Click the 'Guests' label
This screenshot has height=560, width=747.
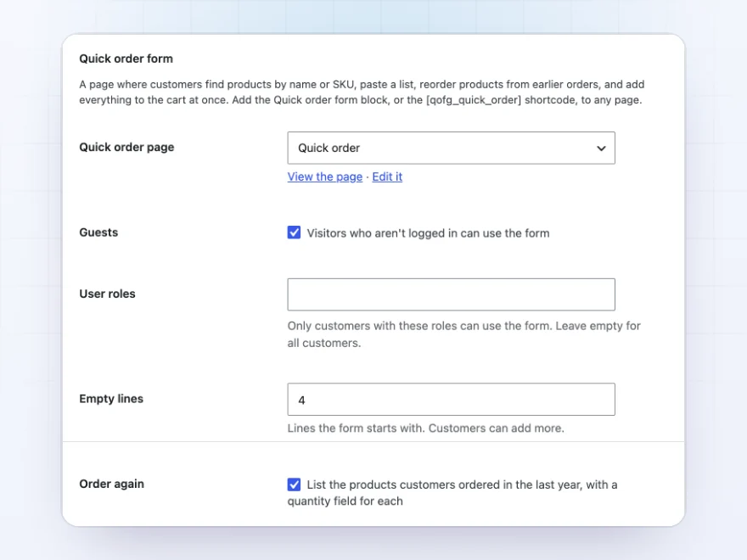click(98, 232)
